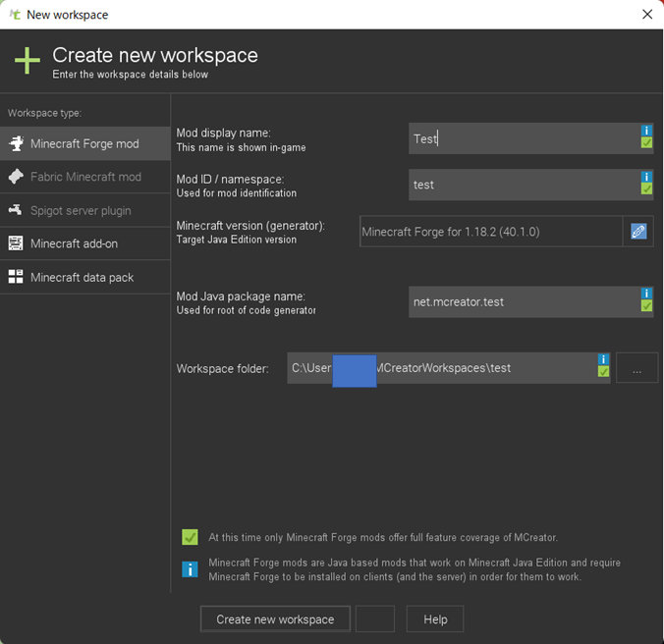
Task: Click the Minecraft Forge anvil icon
Action: [16, 143]
